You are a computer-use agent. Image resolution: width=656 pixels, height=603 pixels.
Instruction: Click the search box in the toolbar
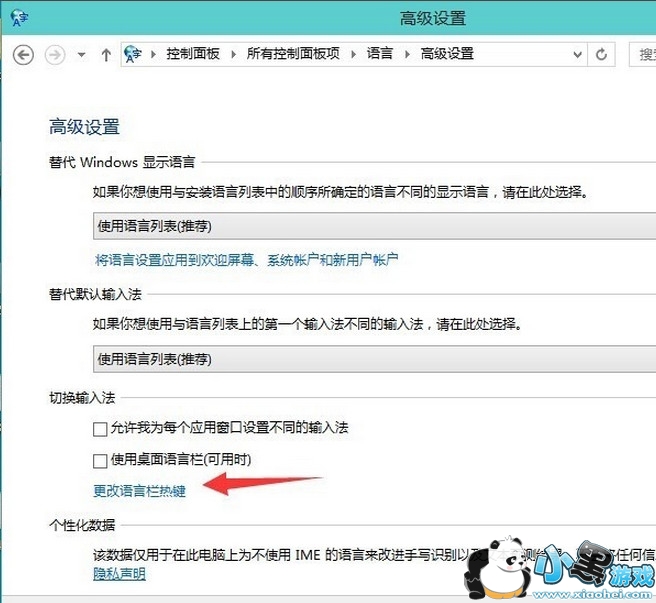coord(643,54)
